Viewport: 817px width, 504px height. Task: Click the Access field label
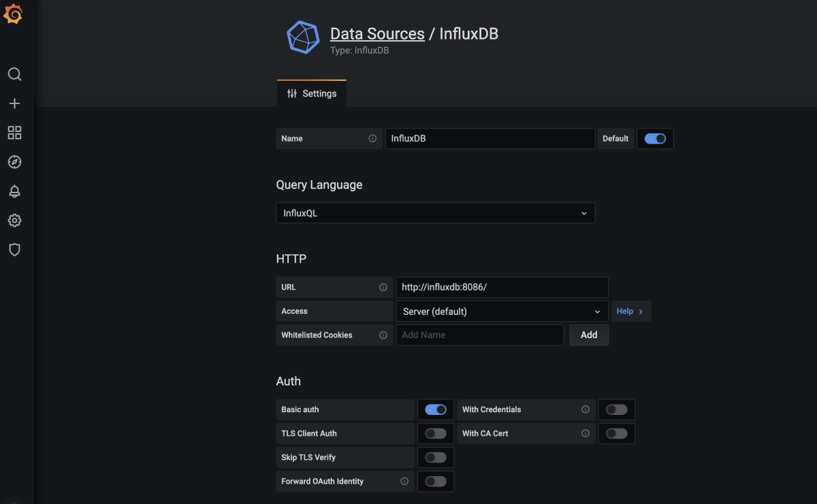point(294,311)
